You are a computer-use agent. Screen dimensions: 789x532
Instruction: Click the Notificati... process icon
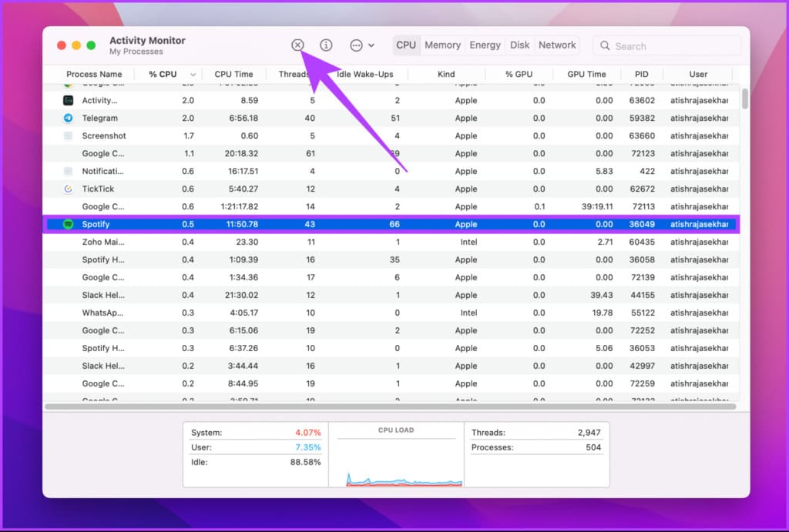pyautogui.click(x=68, y=171)
